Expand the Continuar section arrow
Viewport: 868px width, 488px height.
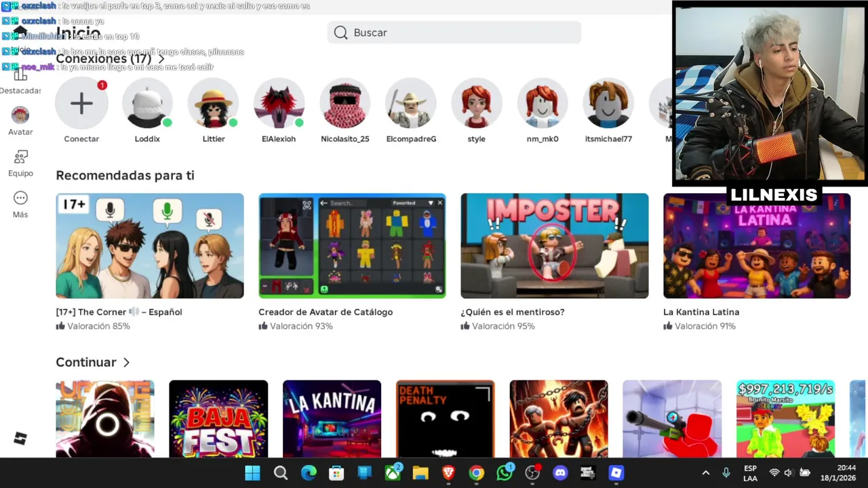coord(126,363)
